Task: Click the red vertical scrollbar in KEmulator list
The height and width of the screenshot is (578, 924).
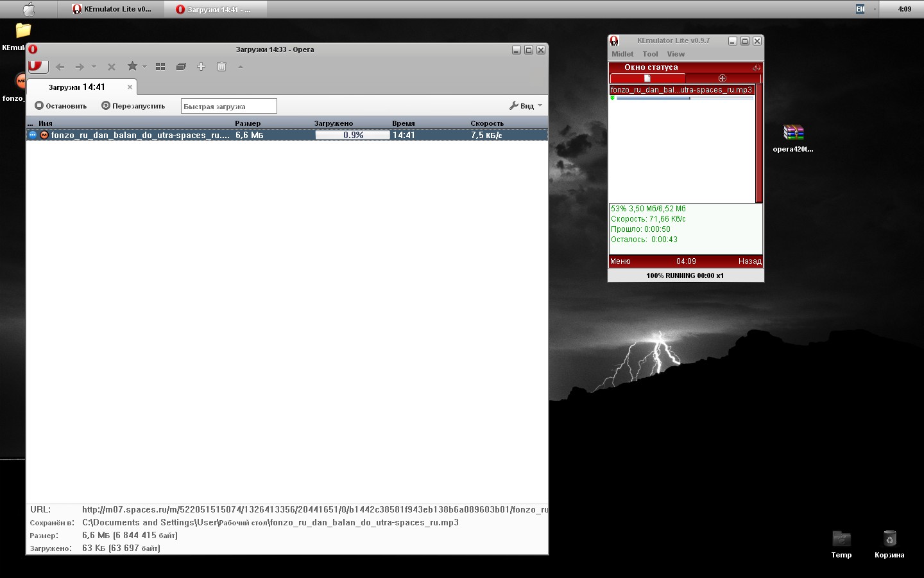Action: tap(759, 143)
